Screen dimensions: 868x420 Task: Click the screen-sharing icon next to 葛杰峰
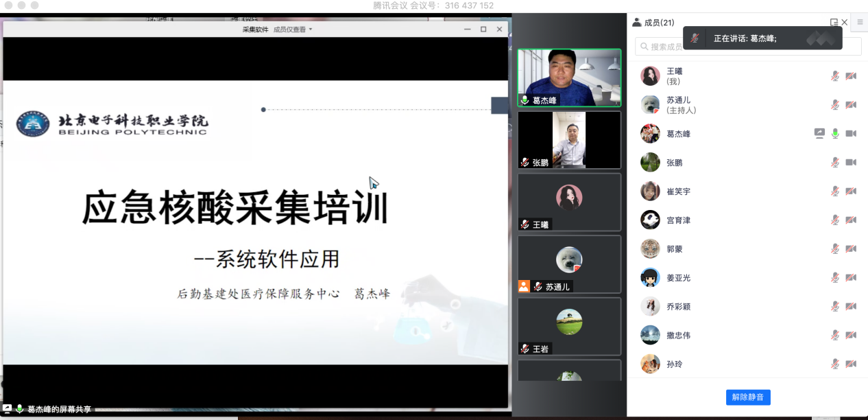(819, 134)
